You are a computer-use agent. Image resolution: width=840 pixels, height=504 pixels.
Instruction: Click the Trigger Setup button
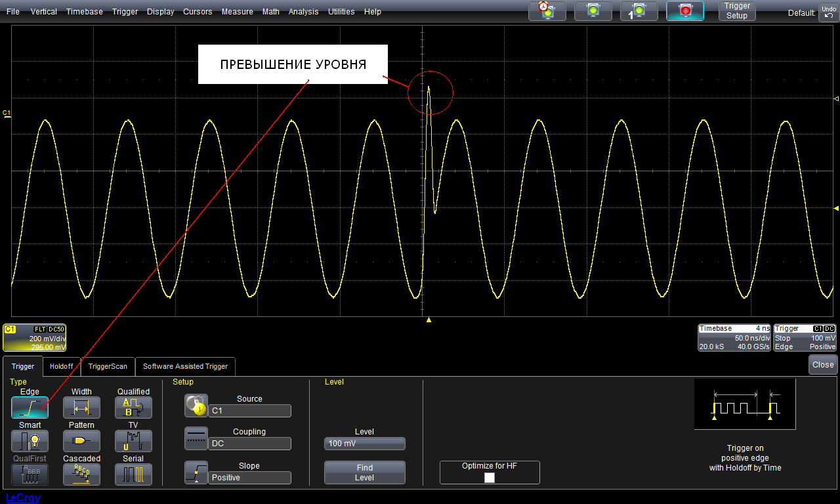click(737, 11)
